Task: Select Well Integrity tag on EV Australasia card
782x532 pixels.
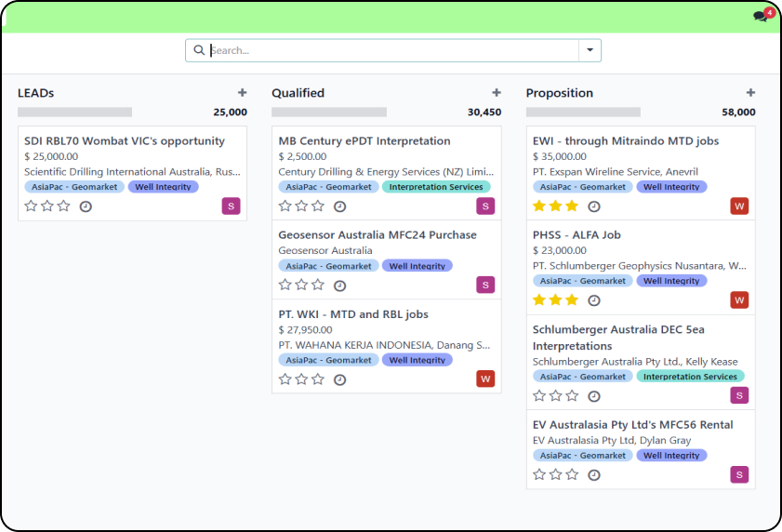Action: pyautogui.click(x=670, y=456)
